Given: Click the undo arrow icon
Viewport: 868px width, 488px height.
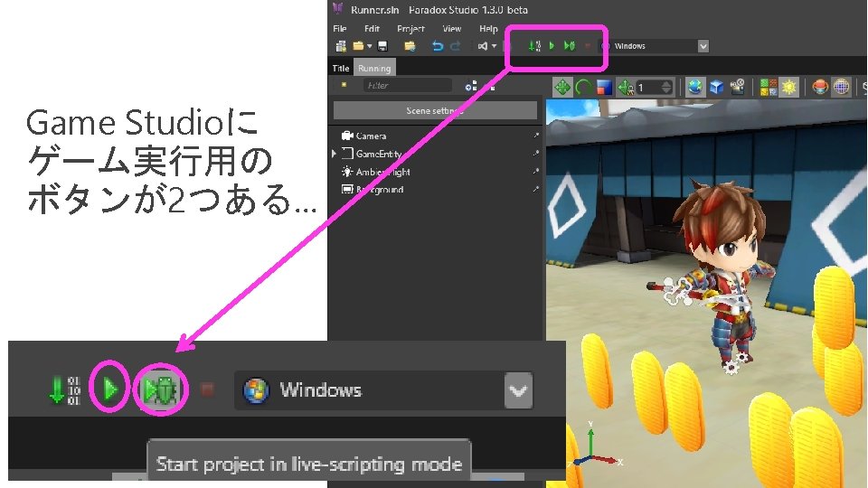Looking at the screenshot, I should (x=438, y=46).
